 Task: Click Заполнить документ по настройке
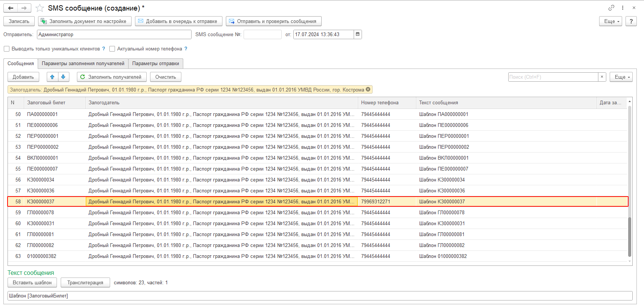pos(85,21)
